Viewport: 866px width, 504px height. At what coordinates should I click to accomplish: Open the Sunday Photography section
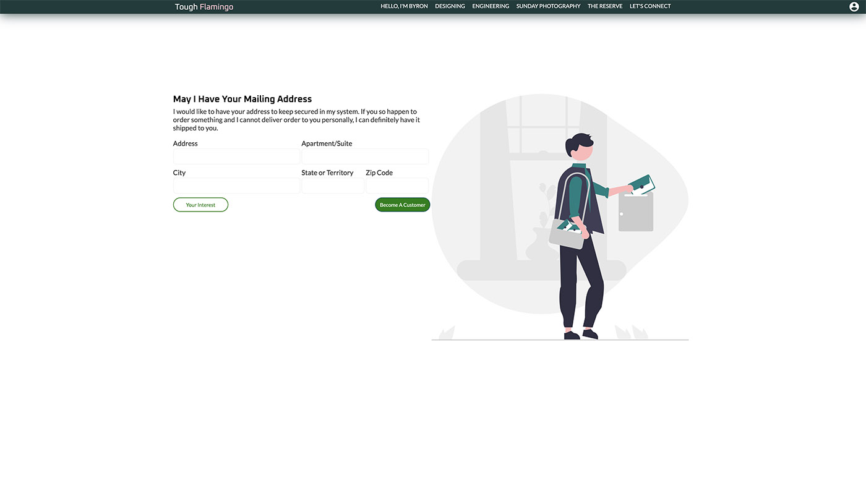(x=548, y=6)
